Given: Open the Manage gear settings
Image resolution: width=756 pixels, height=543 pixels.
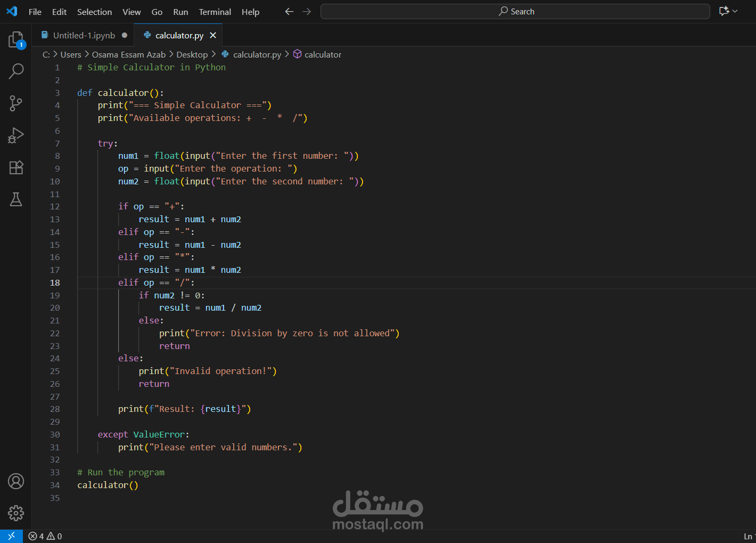Looking at the screenshot, I should pyautogui.click(x=16, y=513).
